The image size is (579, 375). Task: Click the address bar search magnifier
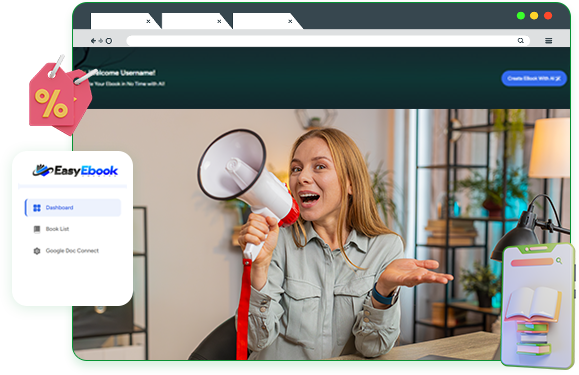pyautogui.click(x=520, y=41)
